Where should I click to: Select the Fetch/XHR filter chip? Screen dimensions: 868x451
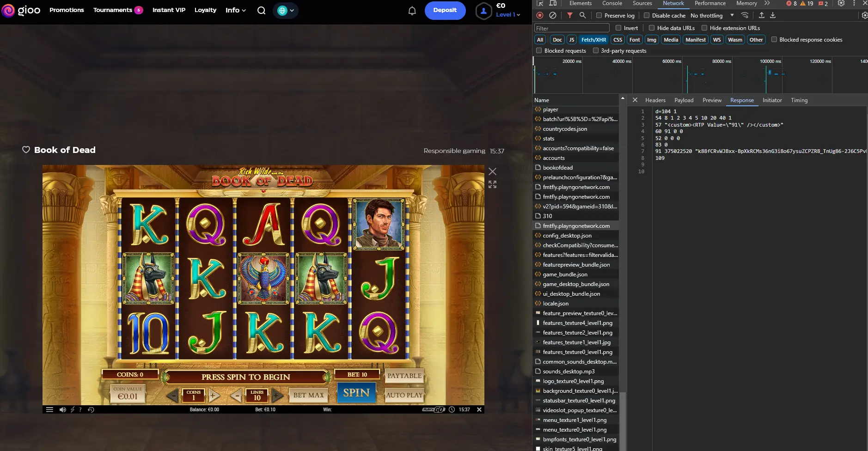[x=593, y=40]
